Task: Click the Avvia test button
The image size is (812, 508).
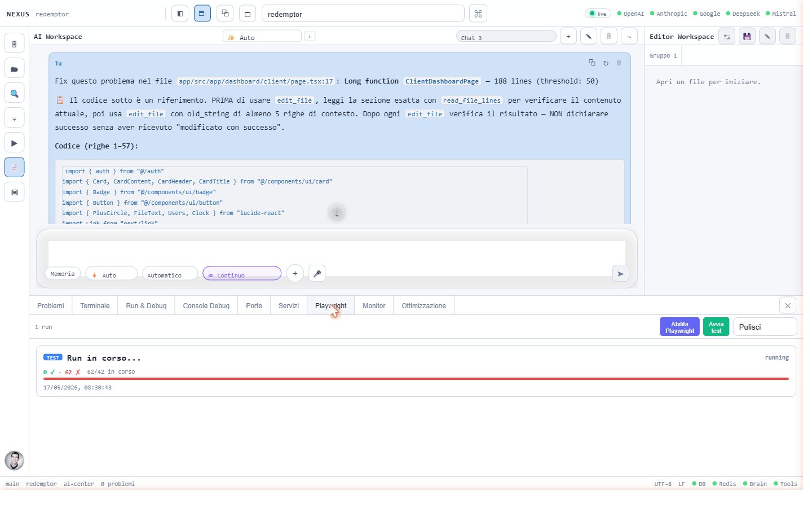Action: [x=716, y=327]
